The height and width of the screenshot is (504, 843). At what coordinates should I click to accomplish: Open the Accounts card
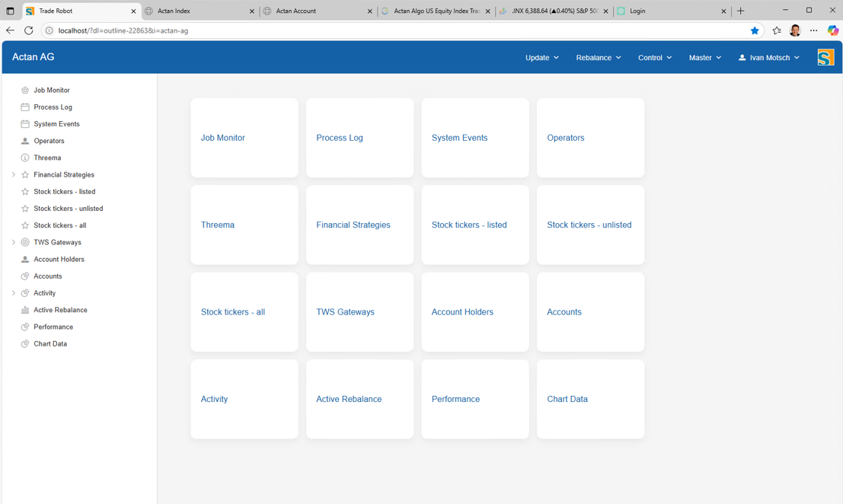coord(590,311)
